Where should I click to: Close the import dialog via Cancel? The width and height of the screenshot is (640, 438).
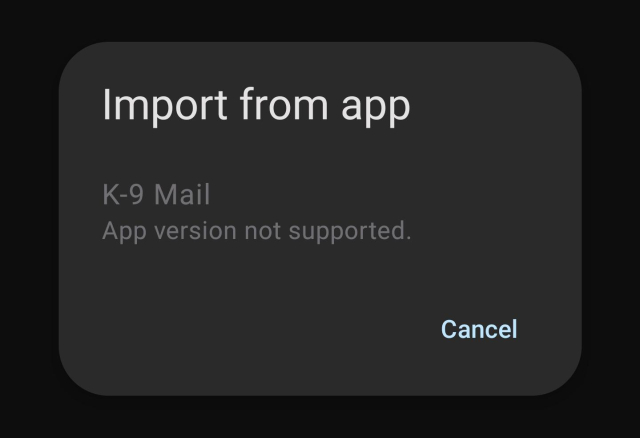[479, 329]
